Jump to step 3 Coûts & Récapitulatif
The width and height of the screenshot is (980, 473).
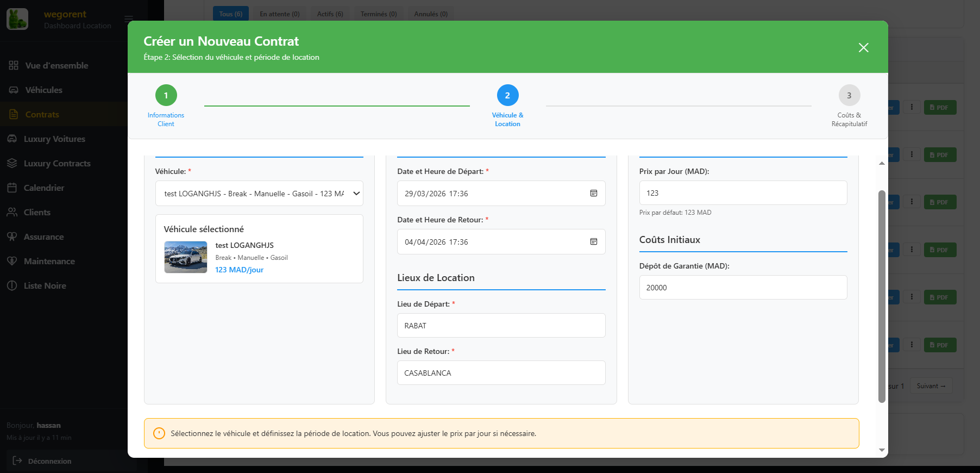coord(849,96)
